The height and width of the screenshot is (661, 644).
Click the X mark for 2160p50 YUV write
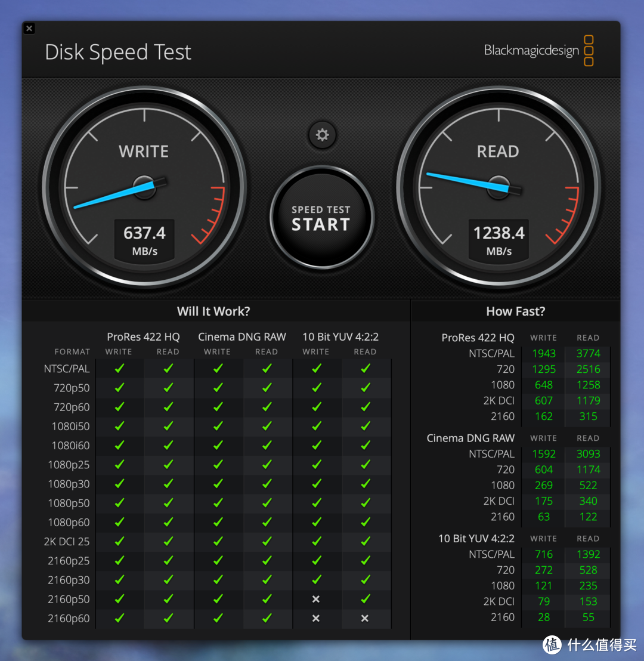[x=316, y=599]
